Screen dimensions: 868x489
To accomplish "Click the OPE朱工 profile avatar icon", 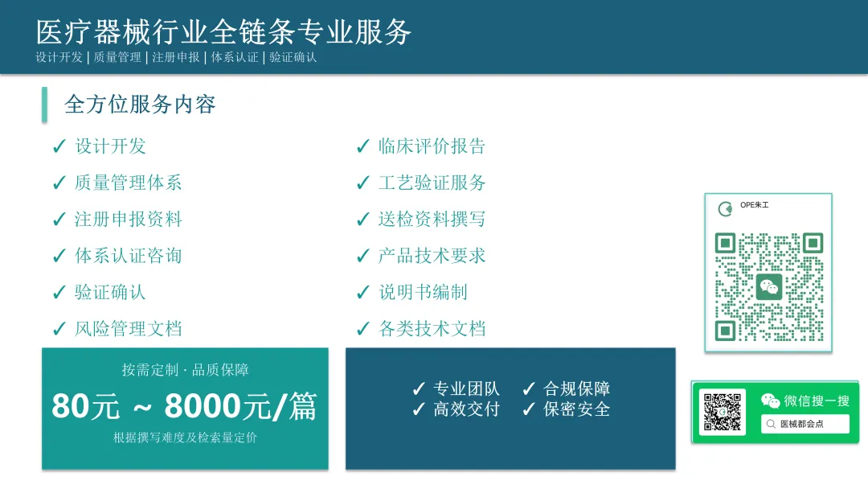I will click(725, 209).
